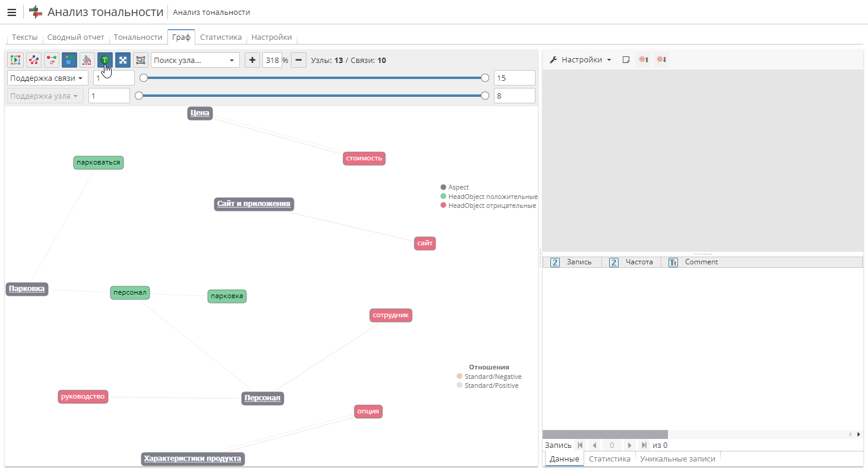Select the стоимость negative node

tap(365, 159)
